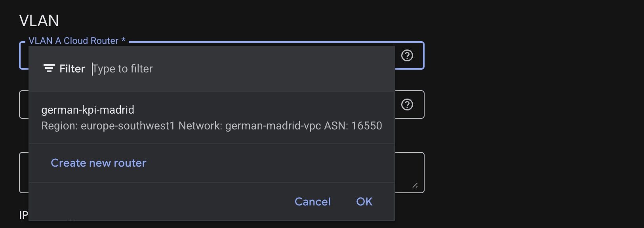
Task: Click the filter list icon
Action: point(49,69)
